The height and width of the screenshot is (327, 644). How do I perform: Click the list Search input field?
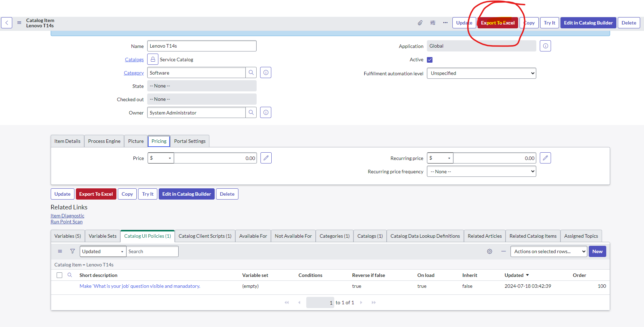[152, 251]
